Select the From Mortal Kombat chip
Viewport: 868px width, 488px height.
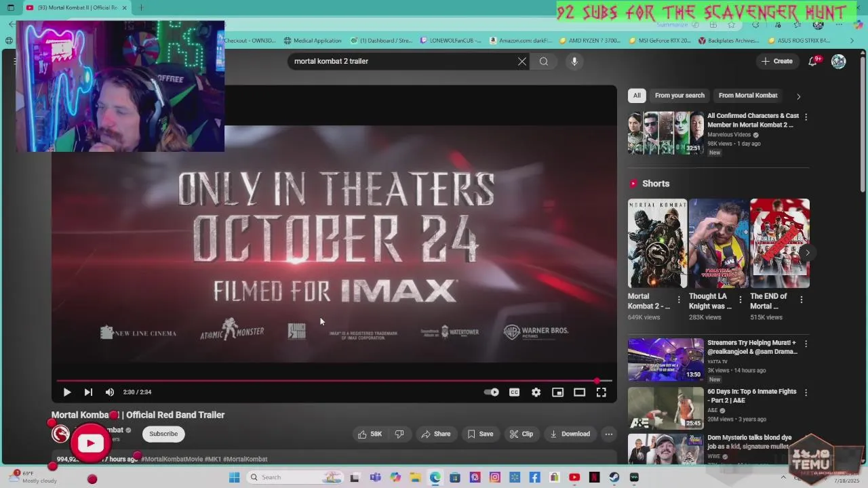coord(748,96)
